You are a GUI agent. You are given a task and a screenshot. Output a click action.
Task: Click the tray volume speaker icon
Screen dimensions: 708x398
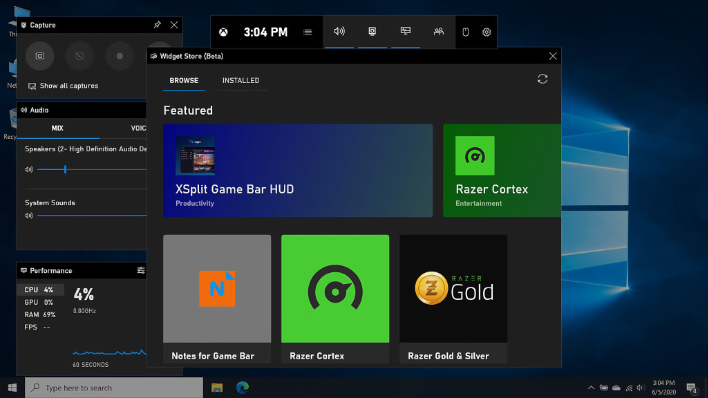[640, 388]
